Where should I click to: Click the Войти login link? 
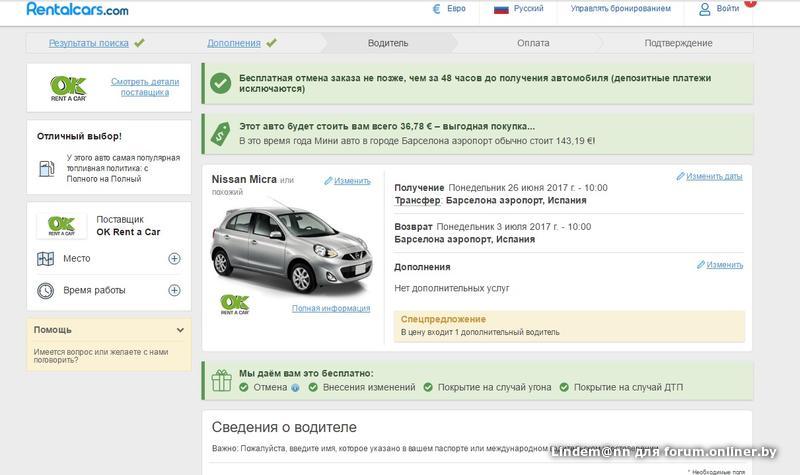(x=728, y=9)
